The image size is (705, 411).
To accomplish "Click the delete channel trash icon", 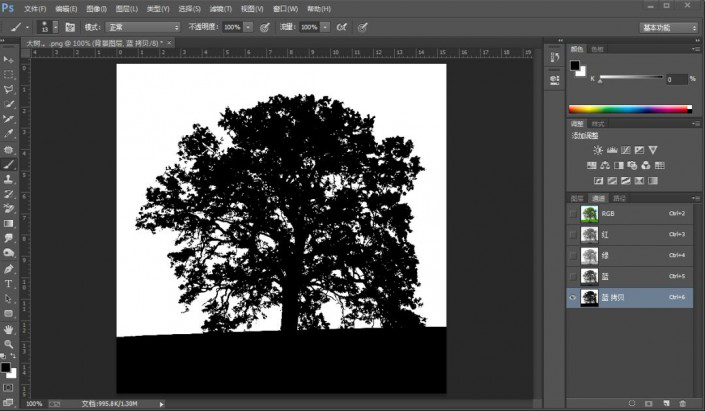I will click(x=683, y=402).
